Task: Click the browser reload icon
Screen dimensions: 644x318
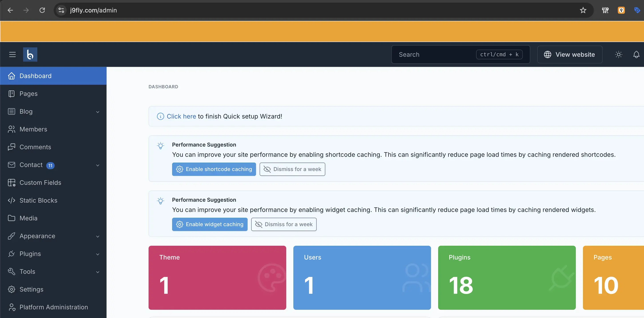Action: (42, 10)
